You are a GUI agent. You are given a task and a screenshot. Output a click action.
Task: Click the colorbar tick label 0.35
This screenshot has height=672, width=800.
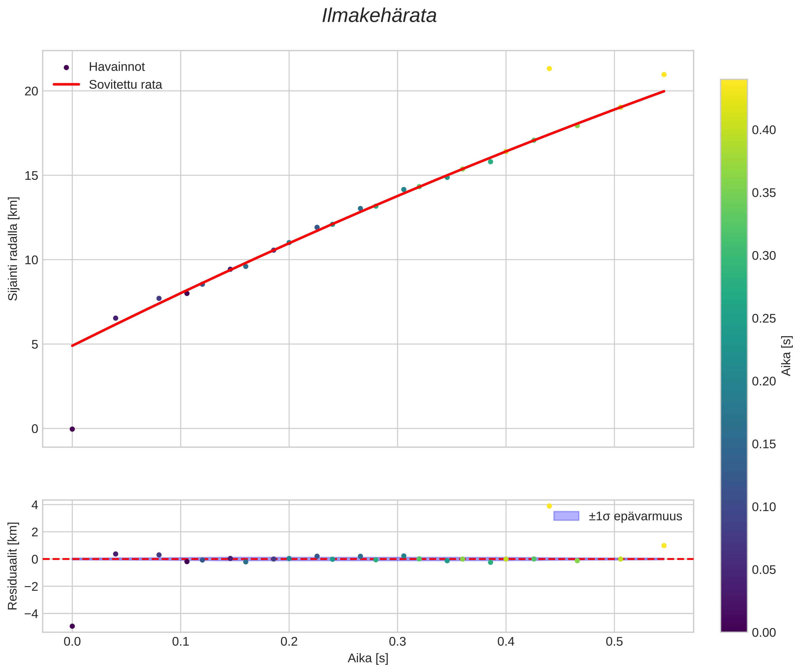pyautogui.click(x=763, y=193)
